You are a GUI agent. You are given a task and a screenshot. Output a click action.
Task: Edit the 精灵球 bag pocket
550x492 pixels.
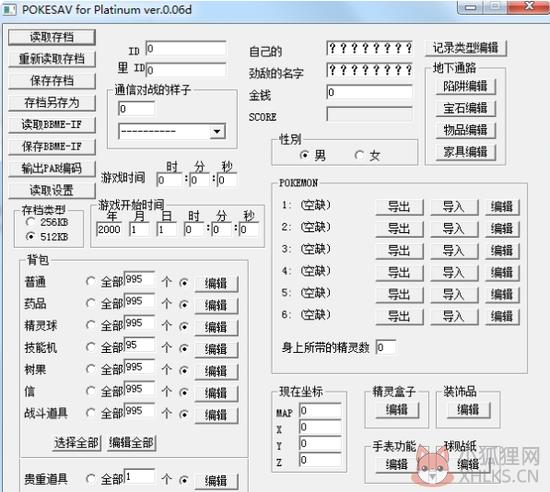pos(216,328)
